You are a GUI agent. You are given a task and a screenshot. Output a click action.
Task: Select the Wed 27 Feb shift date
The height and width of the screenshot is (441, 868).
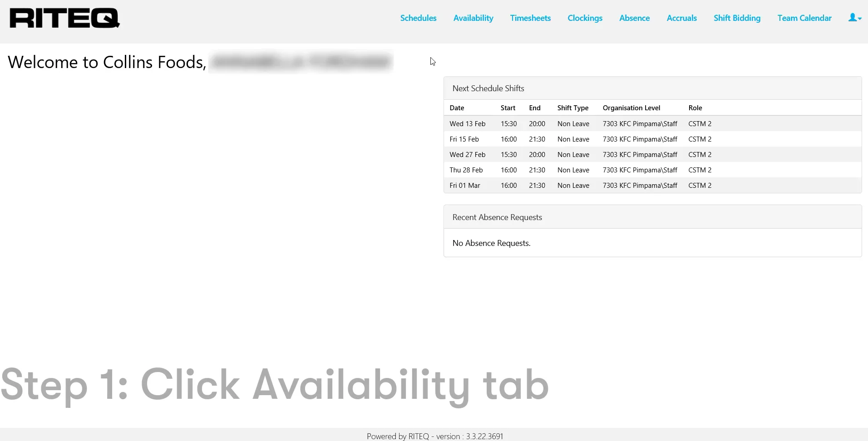click(468, 155)
